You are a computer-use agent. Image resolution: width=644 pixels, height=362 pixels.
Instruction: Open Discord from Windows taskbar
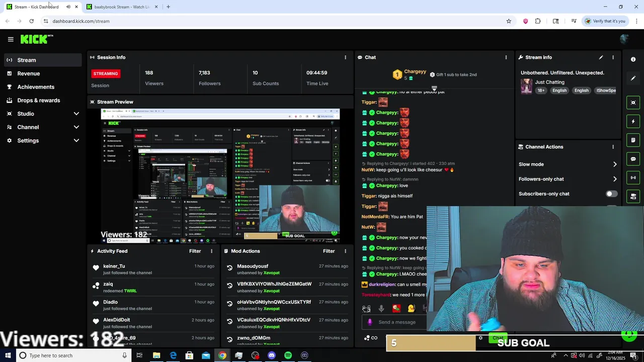[x=272, y=355]
